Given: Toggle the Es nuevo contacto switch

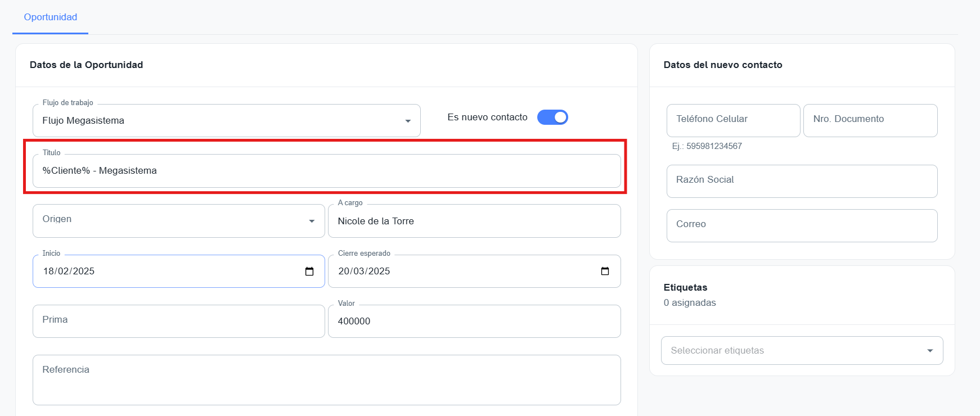Looking at the screenshot, I should pos(552,117).
